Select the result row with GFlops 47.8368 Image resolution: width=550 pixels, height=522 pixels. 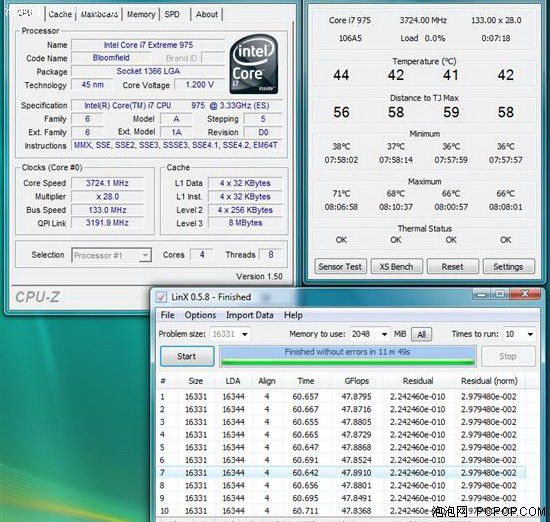[x=342, y=511]
